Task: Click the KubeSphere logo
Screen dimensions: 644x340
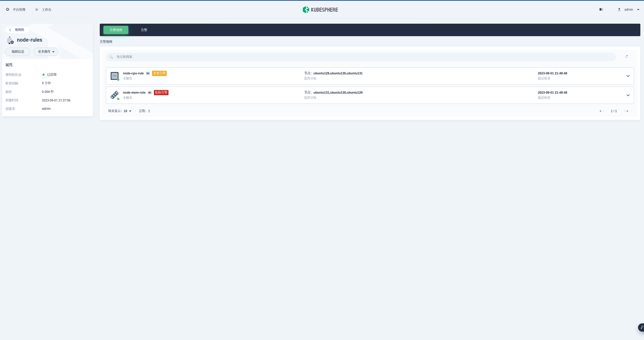Action: click(320, 10)
